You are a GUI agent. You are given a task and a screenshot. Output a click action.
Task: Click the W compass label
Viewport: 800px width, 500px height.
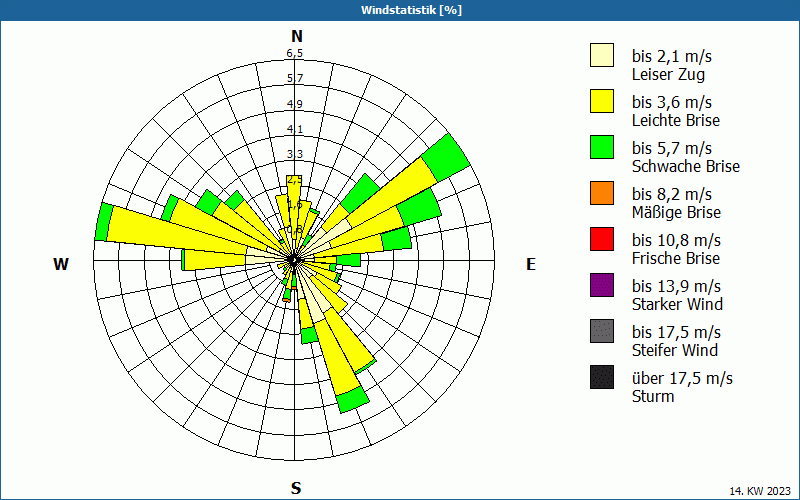[x=61, y=264]
